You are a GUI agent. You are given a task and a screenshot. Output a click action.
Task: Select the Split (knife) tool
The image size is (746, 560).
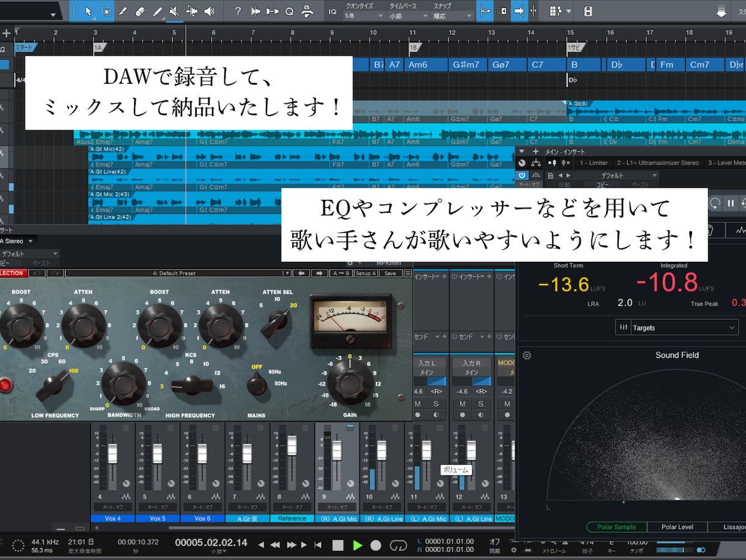click(x=123, y=11)
